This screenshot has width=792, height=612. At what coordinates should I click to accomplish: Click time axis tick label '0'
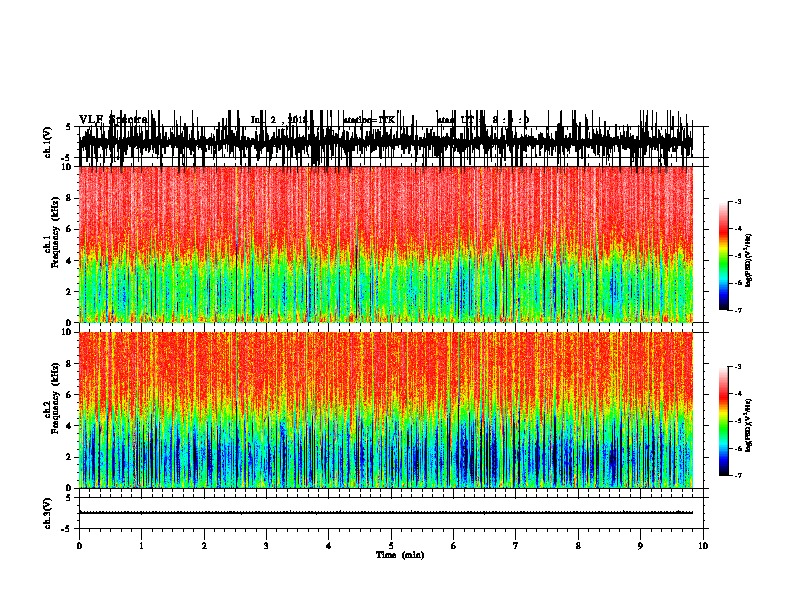click(79, 546)
